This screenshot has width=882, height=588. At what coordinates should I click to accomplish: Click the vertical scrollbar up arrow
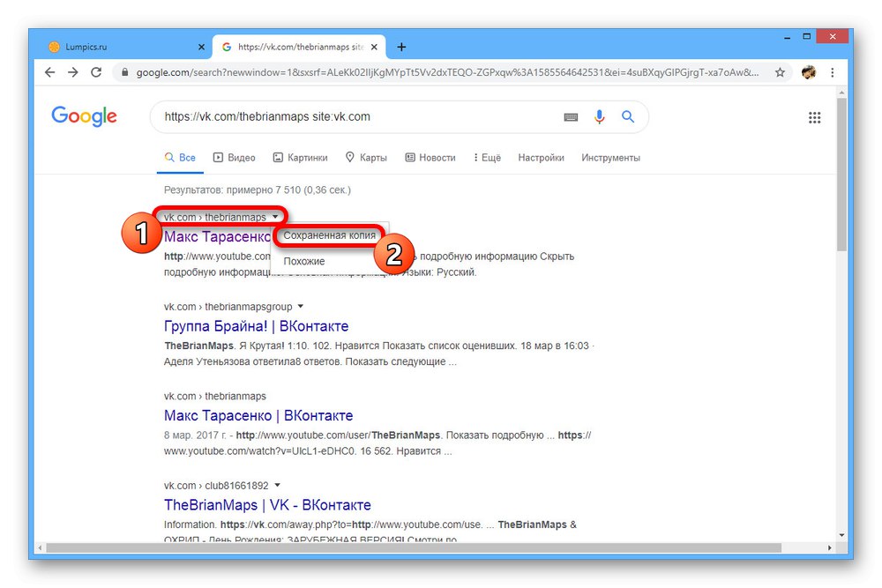click(841, 93)
